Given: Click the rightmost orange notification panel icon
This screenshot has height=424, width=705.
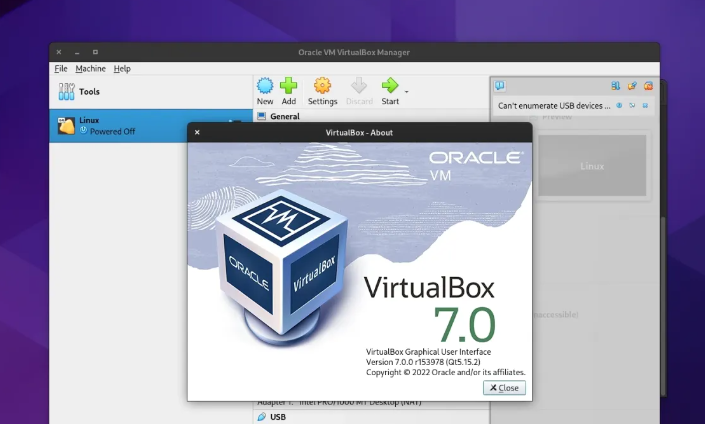Looking at the screenshot, I should point(648,85).
